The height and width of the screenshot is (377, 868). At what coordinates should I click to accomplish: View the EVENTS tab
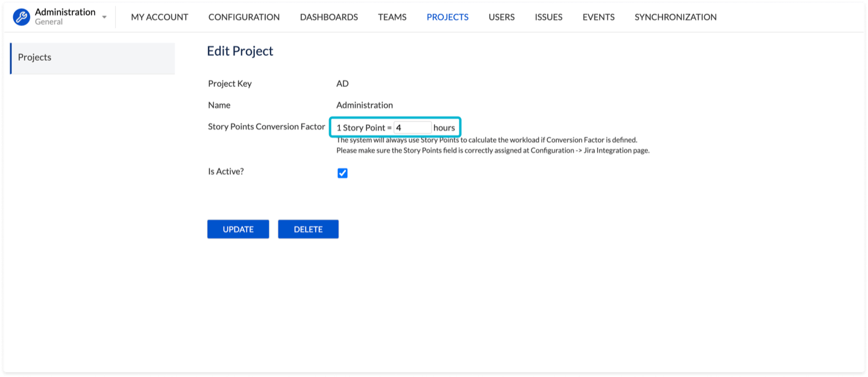(x=599, y=17)
